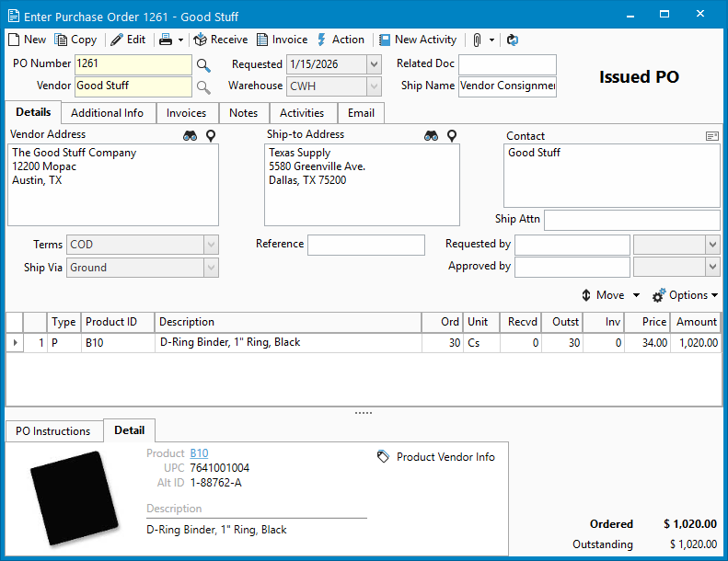Open the Contact card icon
The width and height of the screenshot is (728, 561).
tap(711, 136)
